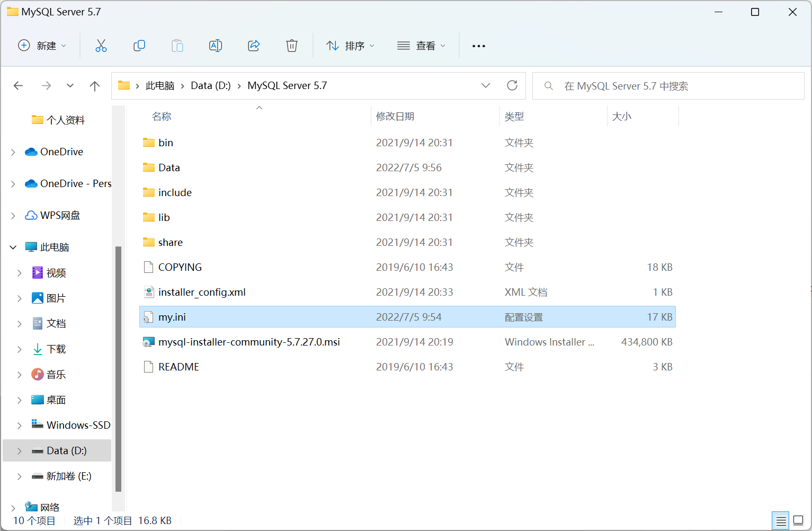Click the 18 KB size cell

click(x=659, y=267)
